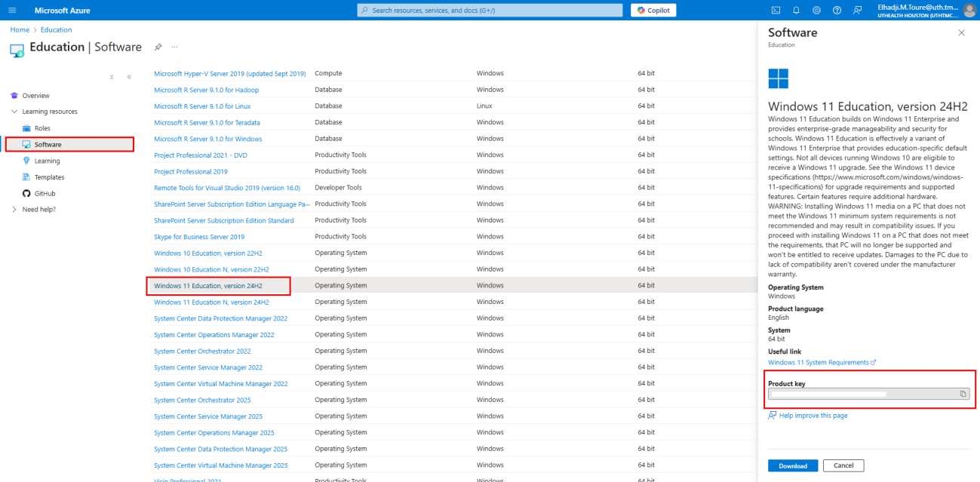Open the more options ellipsis beside title

coord(174,47)
